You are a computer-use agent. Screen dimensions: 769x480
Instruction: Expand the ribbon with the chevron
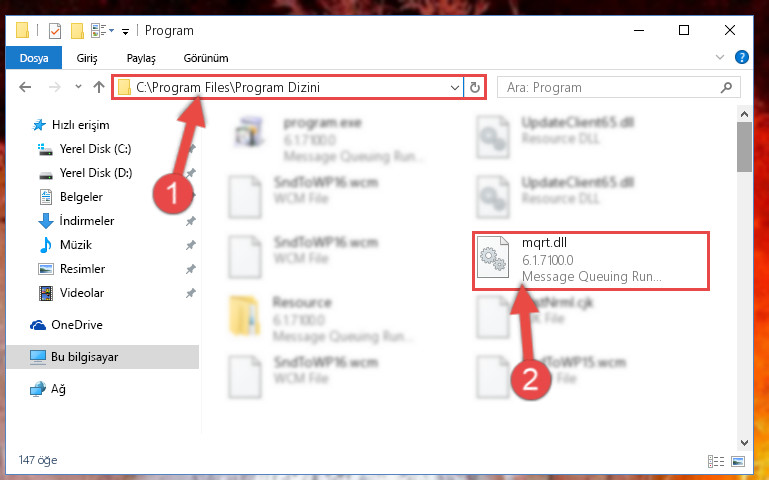(719, 57)
